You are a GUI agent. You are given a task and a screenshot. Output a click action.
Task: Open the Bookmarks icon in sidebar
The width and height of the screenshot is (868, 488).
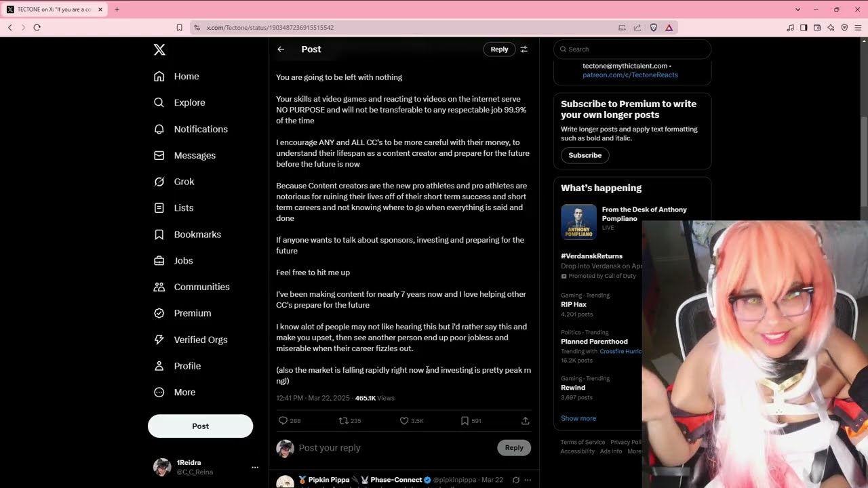pos(159,235)
